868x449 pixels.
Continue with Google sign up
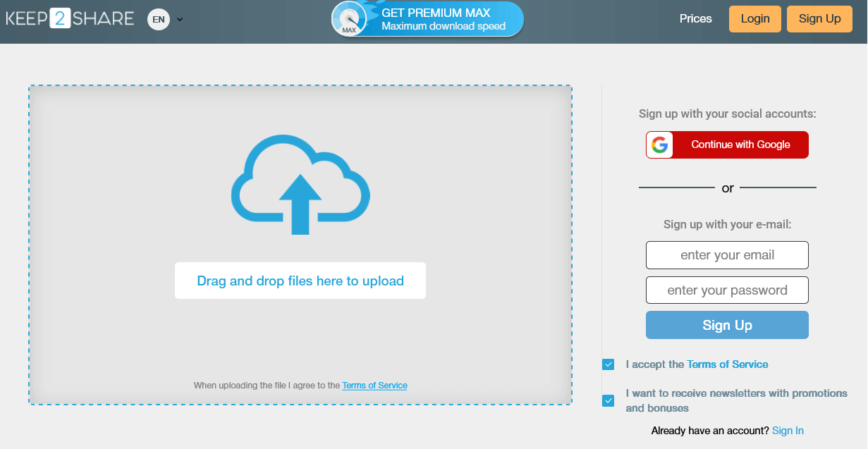click(727, 144)
